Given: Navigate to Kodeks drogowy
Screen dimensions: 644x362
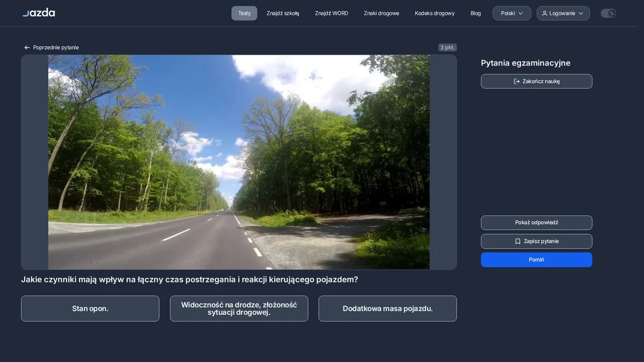Looking at the screenshot, I should 435,13.
